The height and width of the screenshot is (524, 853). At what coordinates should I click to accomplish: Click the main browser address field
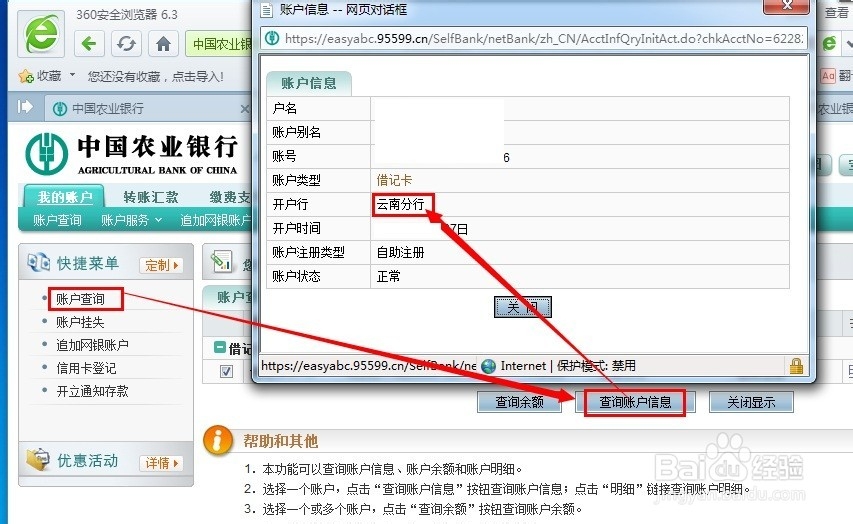219,44
